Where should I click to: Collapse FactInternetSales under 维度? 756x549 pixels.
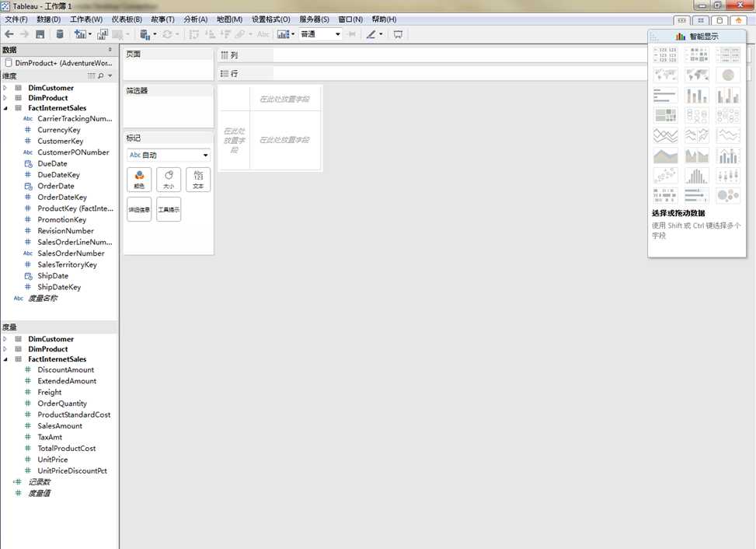[x=5, y=108]
